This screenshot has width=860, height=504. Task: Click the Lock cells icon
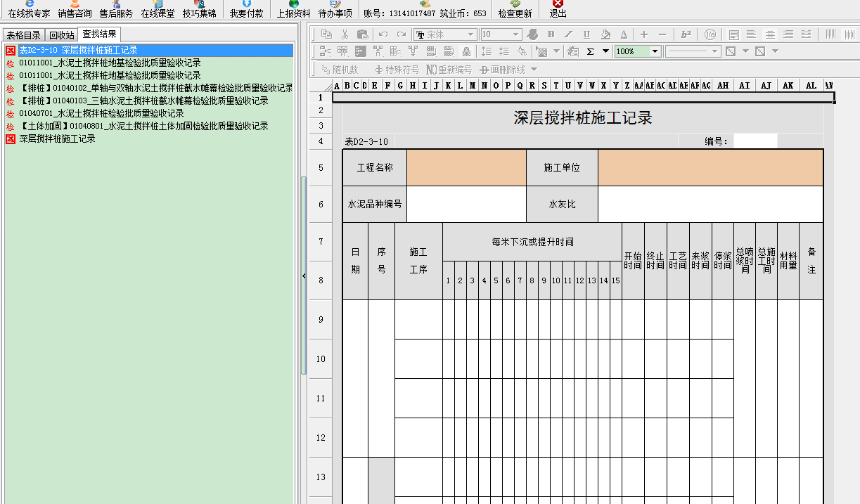coord(466,51)
